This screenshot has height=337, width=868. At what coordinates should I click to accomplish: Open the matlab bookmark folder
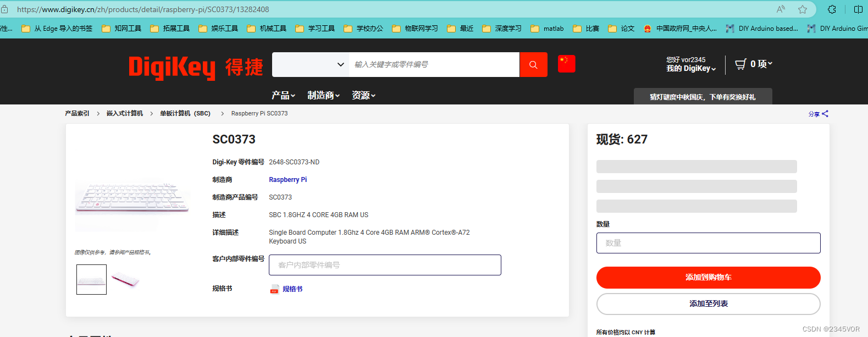click(x=547, y=29)
